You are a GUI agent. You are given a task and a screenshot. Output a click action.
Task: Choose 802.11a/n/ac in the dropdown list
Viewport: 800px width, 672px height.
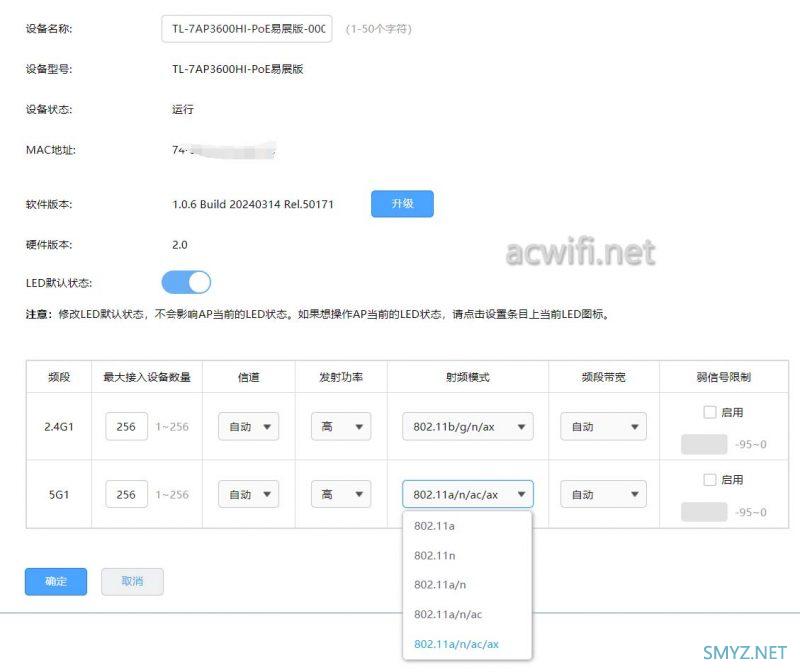(448, 614)
